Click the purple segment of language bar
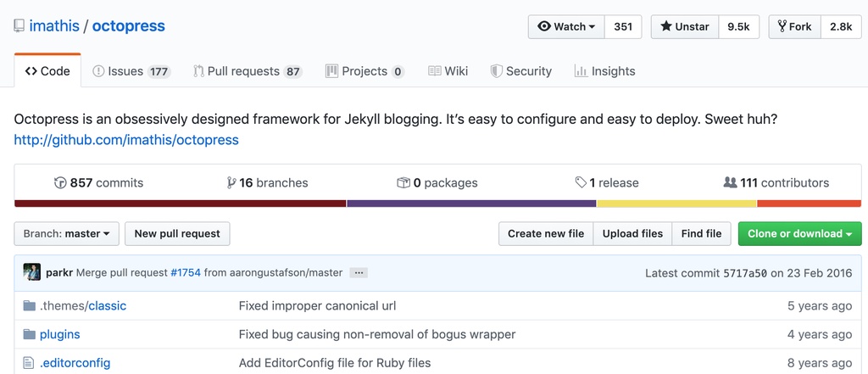 pos(471,204)
